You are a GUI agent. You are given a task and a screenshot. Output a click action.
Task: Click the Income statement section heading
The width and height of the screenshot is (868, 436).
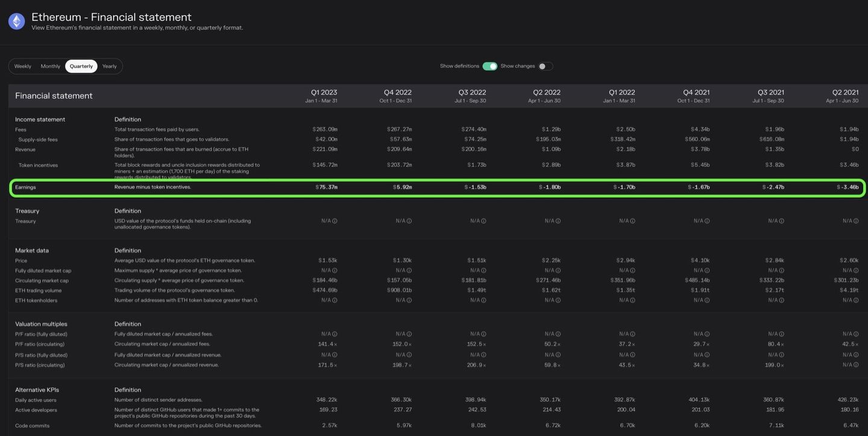(40, 120)
